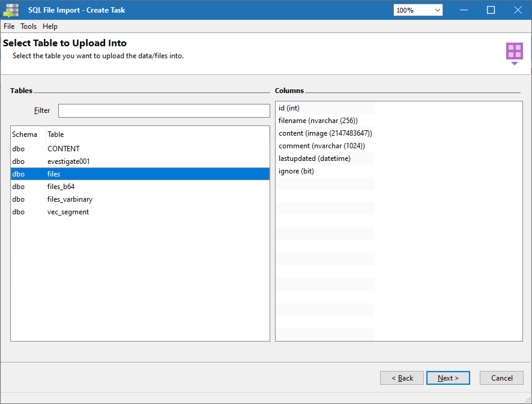Click the SQL File Import app icon
Screen dimensions: 532x404
(x=11, y=10)
